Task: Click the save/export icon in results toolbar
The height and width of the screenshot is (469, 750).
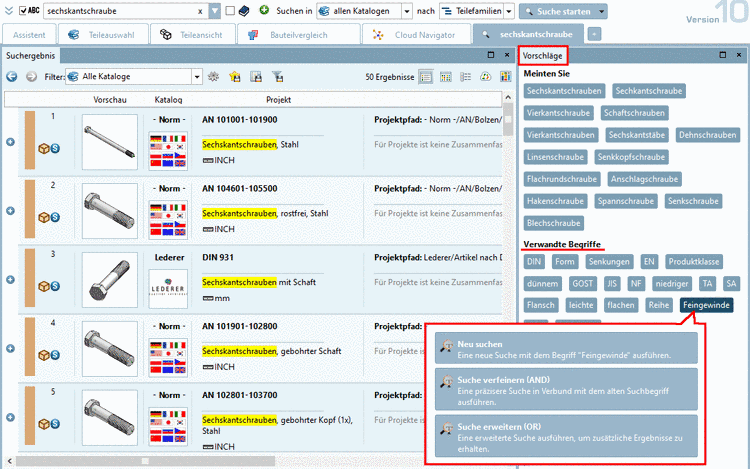Action: [x=256, y=76]
